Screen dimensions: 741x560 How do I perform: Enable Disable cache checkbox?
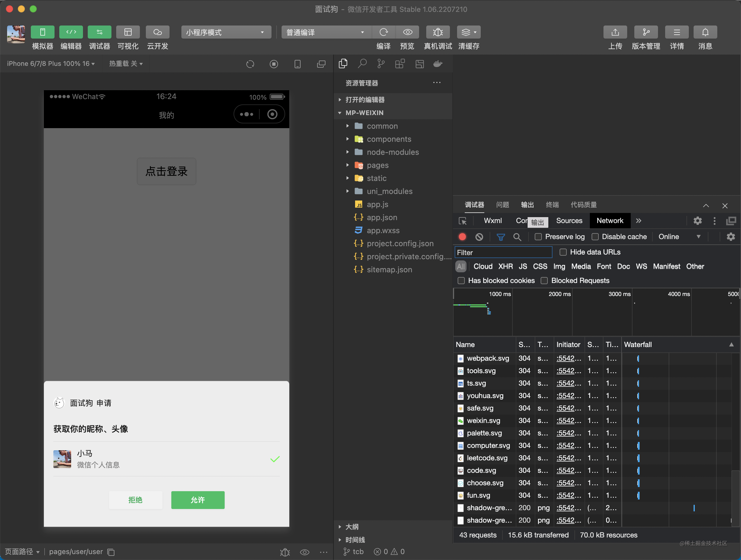click(x=595, y=236)
